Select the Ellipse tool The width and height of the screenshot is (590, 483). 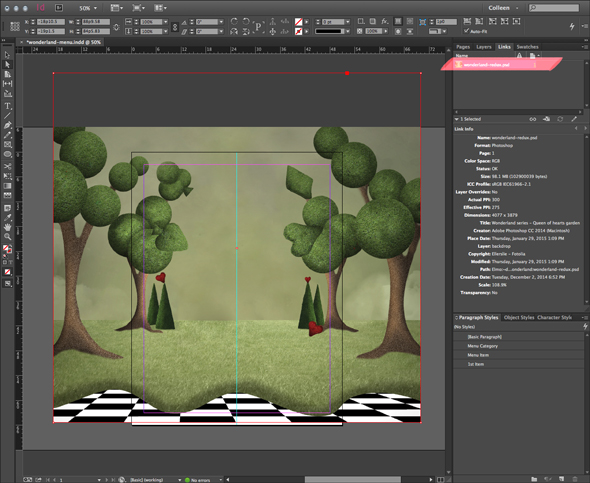click(x=7, y=154)
